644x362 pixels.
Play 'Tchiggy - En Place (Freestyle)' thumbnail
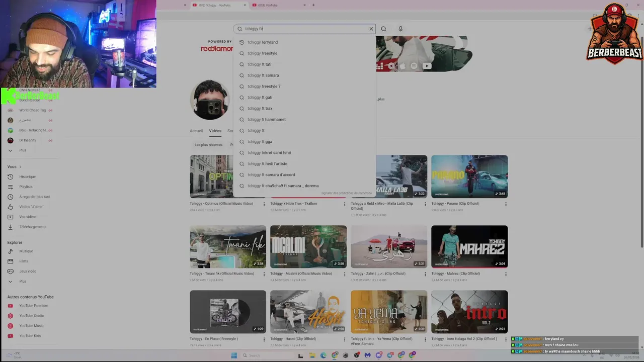228,312
